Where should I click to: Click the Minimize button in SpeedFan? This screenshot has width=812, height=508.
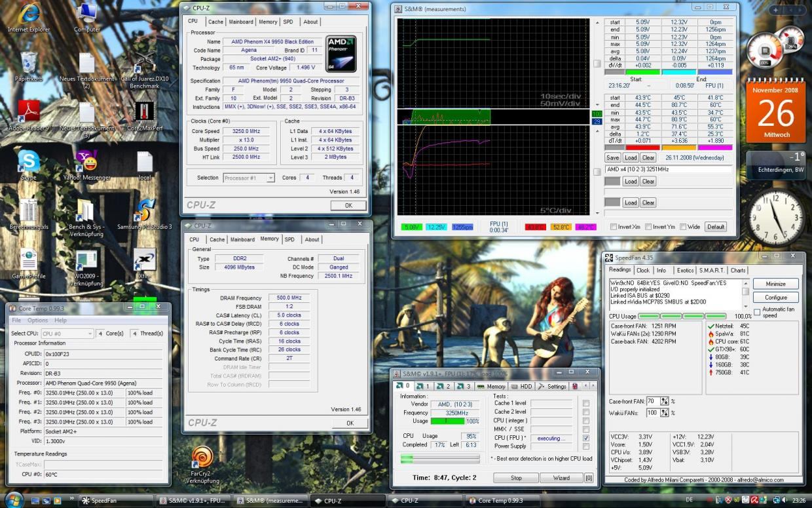[776, 284]
